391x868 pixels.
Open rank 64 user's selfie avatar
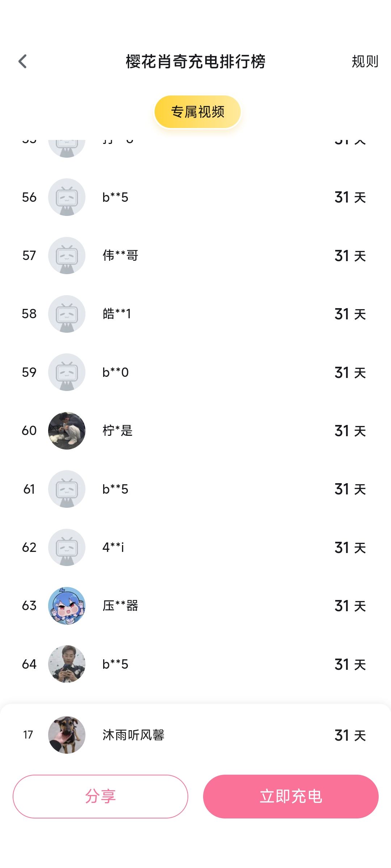tap(67, 664)
